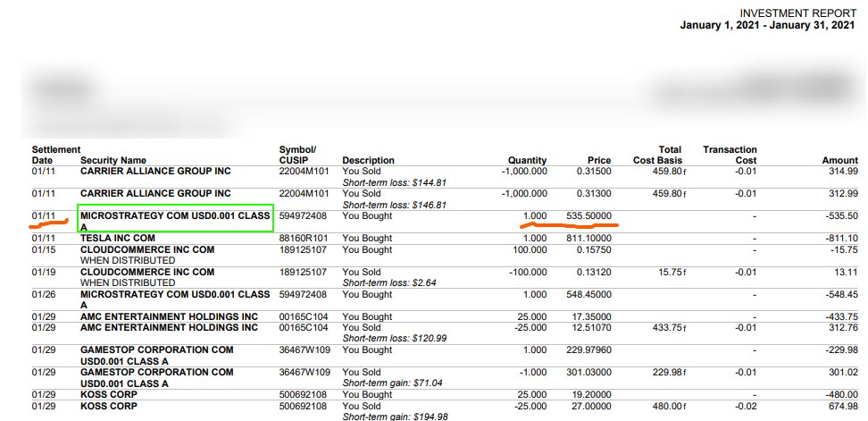Viewport: 868px width, 421px height.
Task: Select the amount "-548.45"
Action: 842,295
